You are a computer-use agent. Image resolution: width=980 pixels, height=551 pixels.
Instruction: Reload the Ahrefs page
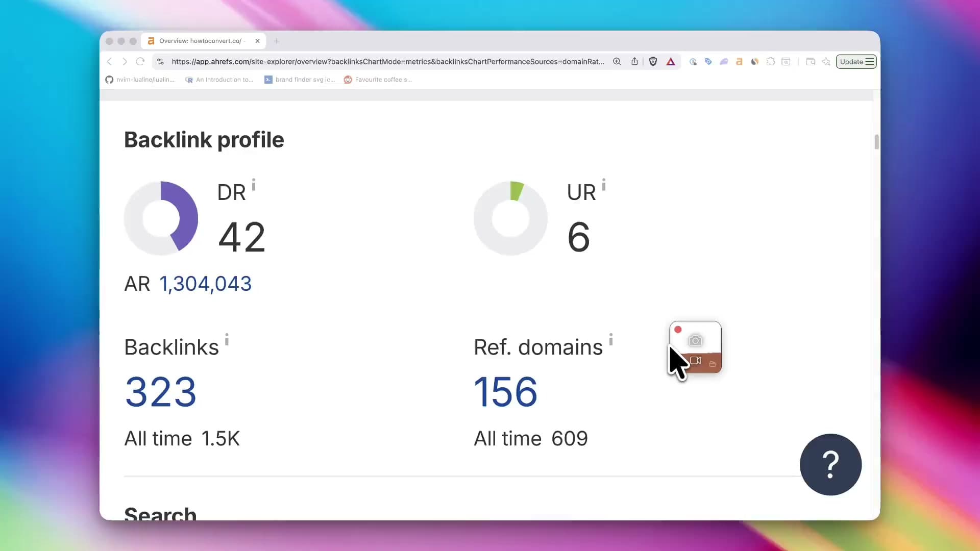[140, 62]
